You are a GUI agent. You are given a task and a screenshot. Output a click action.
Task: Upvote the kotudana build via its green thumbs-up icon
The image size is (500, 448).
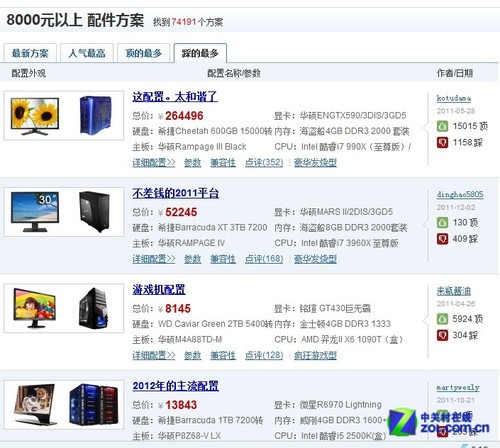click(442, 126)
